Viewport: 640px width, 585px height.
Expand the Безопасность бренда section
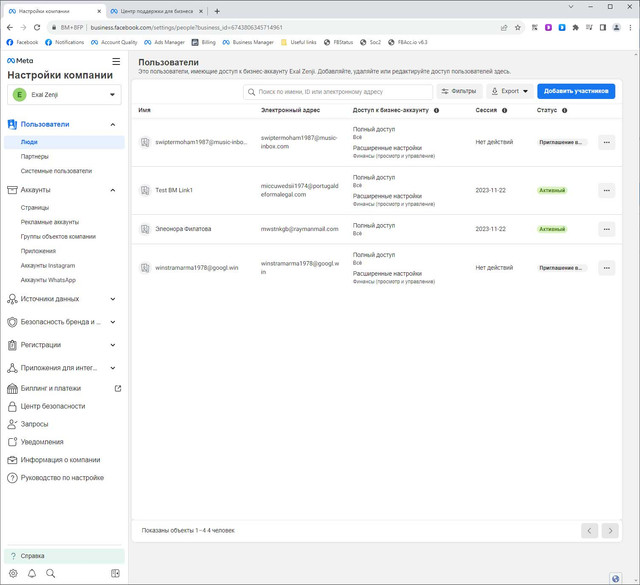(113, 322)
